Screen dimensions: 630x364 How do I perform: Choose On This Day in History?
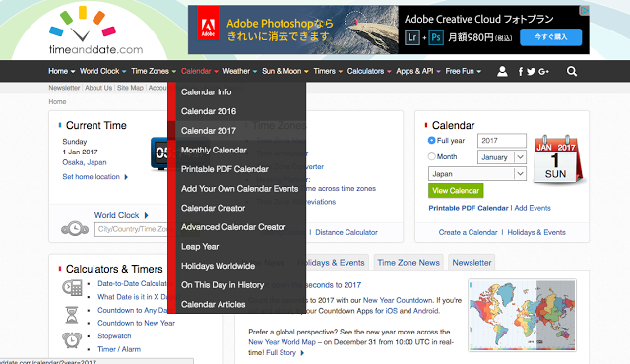pyautogui.click(x=237, y=284)
